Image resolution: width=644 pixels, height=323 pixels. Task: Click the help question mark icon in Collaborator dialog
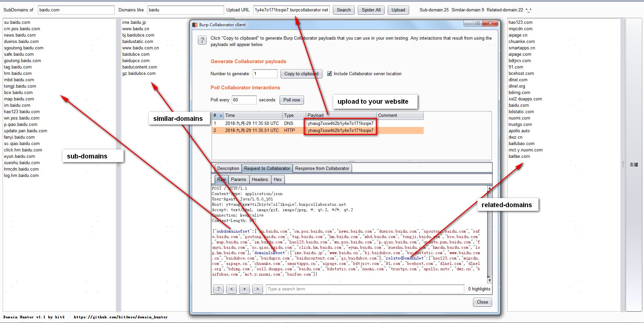click(x=202, y=40)
